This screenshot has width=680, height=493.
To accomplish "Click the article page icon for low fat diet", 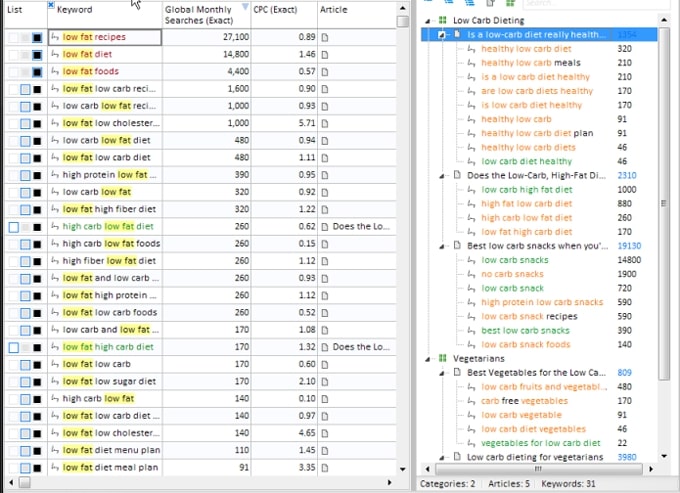I will [324, 55].
